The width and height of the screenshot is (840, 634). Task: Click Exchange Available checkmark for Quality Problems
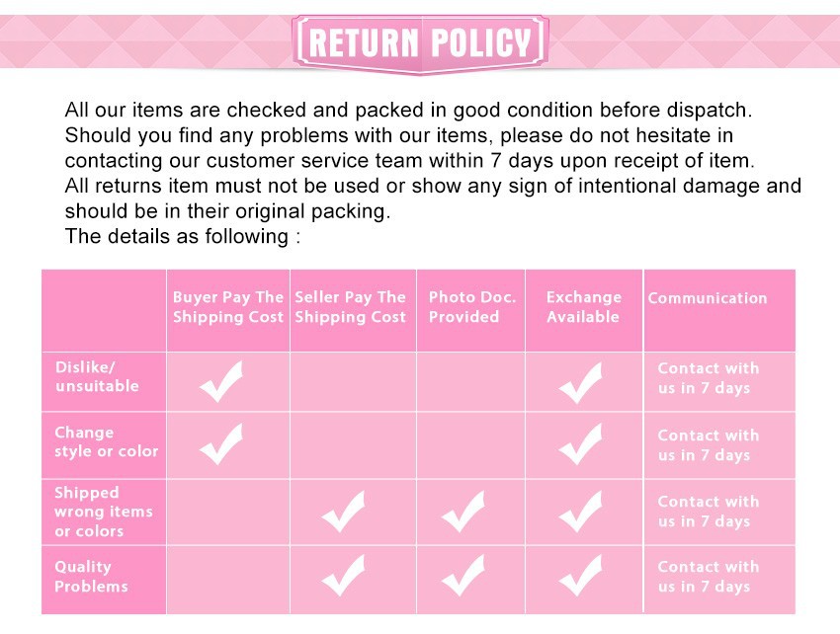[x=581, y=577]
